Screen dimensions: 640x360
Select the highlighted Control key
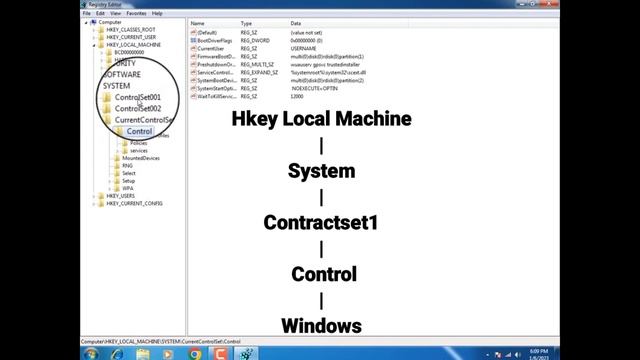click(x=139, y=131)
